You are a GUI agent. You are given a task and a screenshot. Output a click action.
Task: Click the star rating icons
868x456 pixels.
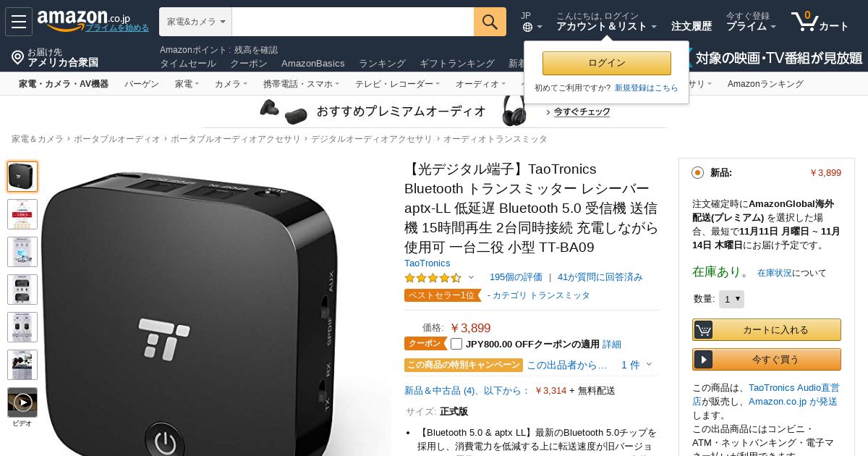[x=433, y=277]
